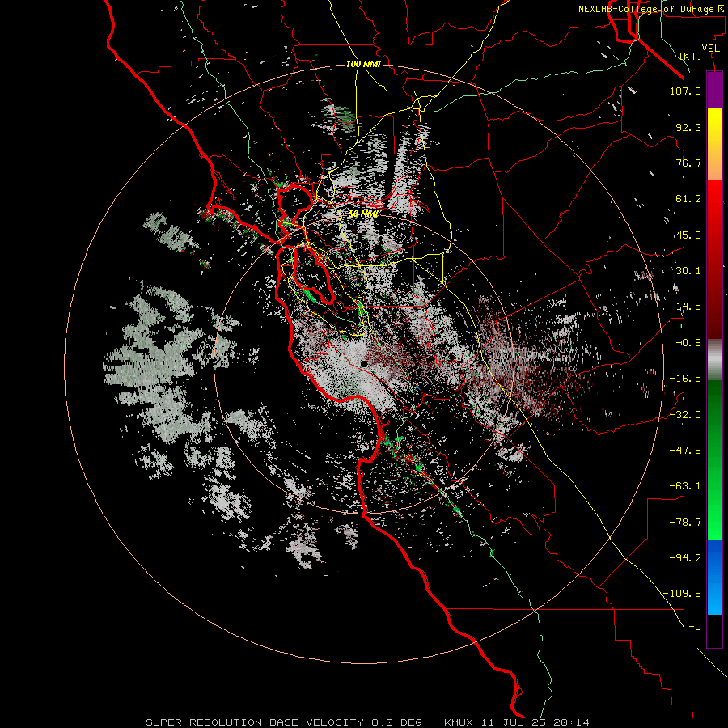This screenshot has height=728, width=728.
Task: Select the 61.2 legend value
Action: pos(688,199)
